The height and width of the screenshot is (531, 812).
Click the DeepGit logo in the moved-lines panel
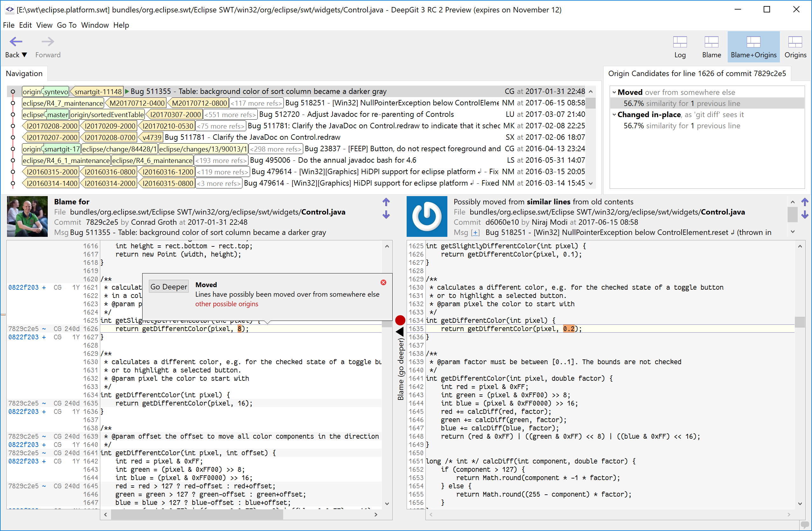[x=426, y=216]
